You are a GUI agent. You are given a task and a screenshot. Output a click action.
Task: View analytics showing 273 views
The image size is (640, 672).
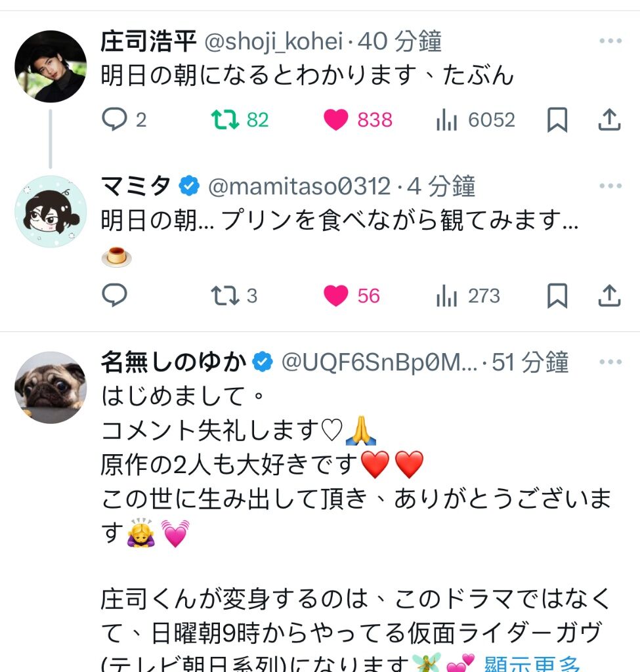click(x=447, y=296)
